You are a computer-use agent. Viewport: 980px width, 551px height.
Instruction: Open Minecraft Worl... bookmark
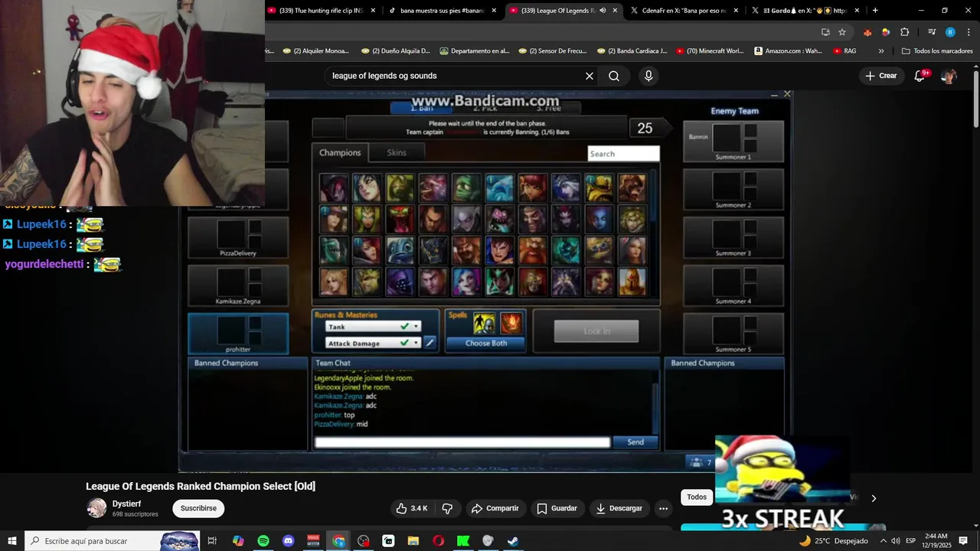pos(709,51)
